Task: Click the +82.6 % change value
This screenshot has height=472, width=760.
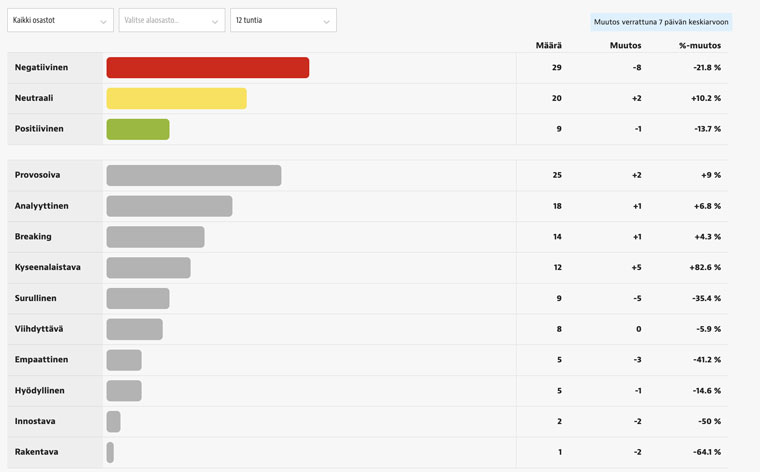Action: pyautogui.click(x=705, y=267)
